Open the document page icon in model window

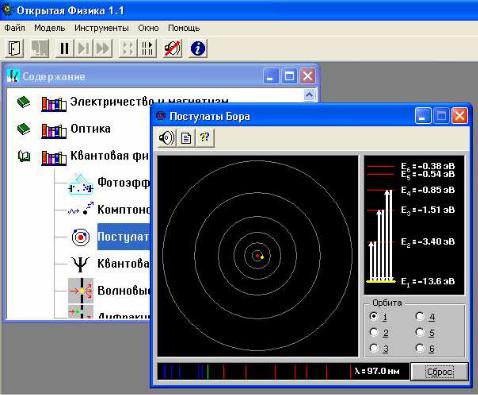pyautogui.click(x=186, y=138)
